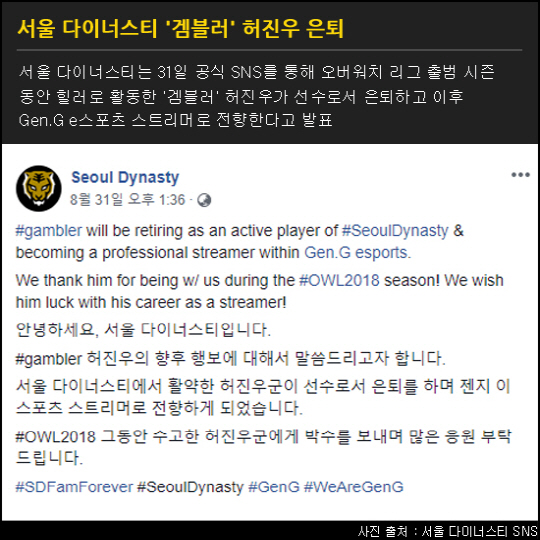The image size is (540, 540).
Task: Click the #SDFamForever hashtag
Action: [x=74, y=487]
